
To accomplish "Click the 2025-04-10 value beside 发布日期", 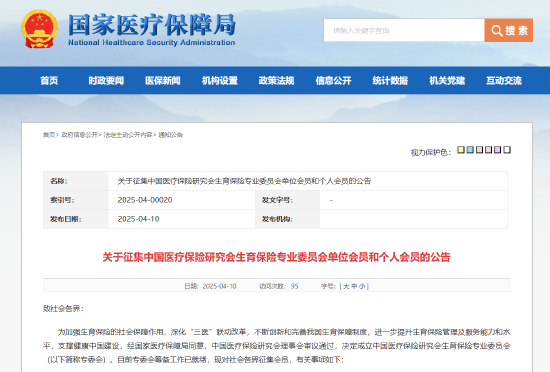I will pos(138,219).
